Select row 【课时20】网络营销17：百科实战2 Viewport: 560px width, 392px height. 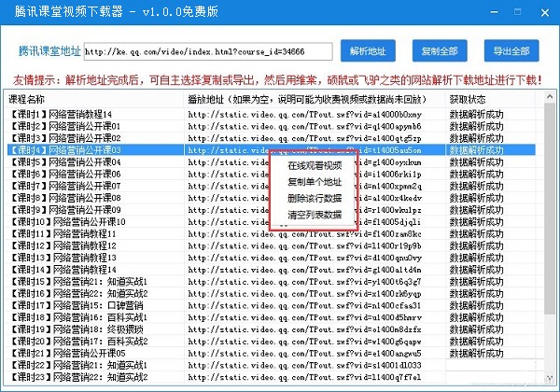click(x=271, y=342)
